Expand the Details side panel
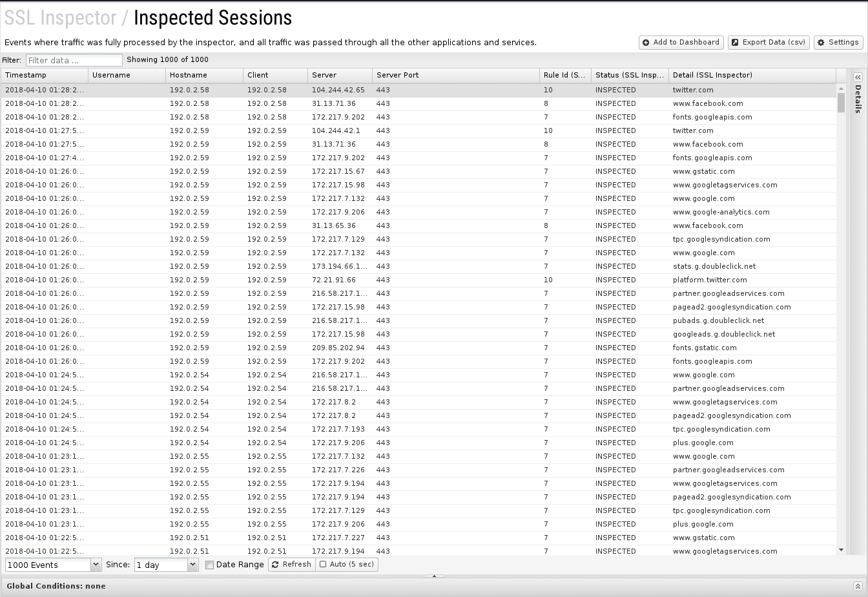Screen dimensions: 868x597 click(x=858, y=78)
